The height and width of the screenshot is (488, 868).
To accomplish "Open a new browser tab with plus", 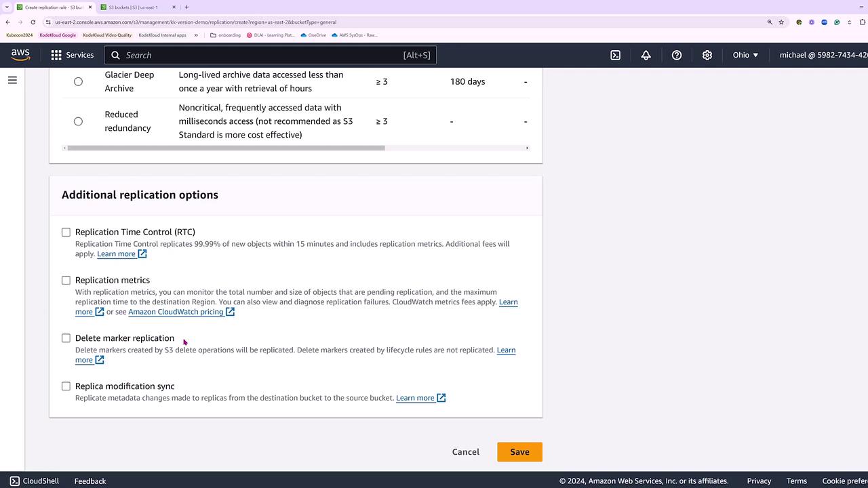I will coord(186,7).
